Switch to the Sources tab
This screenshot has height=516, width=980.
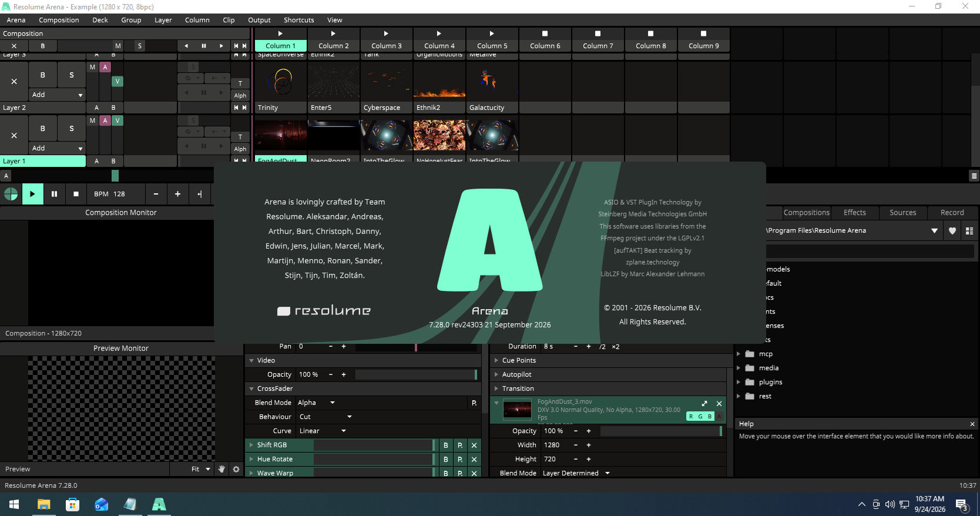click(x=903, y=213)
